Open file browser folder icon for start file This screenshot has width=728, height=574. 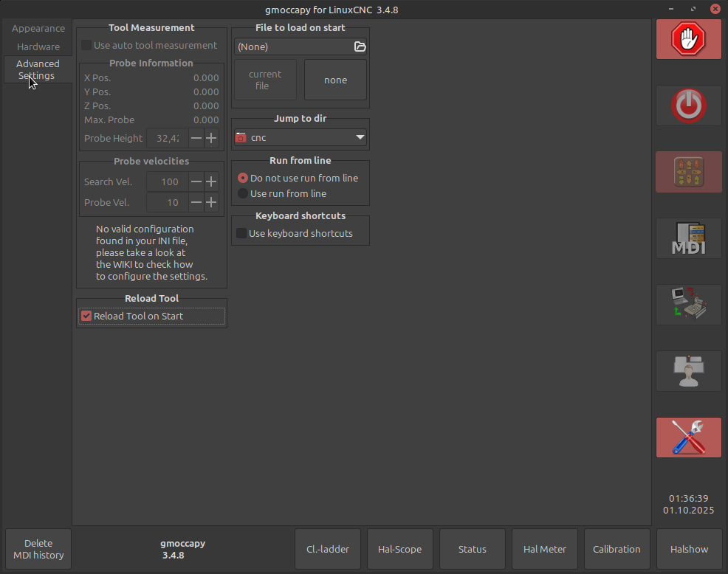(x=360, y=46)
